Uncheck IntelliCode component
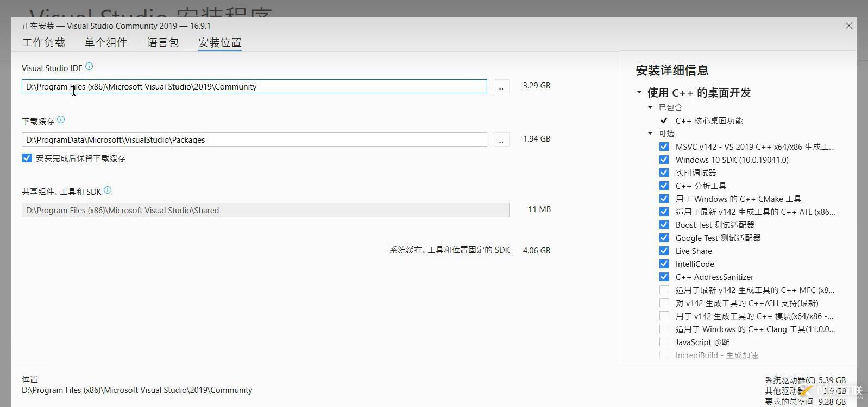 664,264
